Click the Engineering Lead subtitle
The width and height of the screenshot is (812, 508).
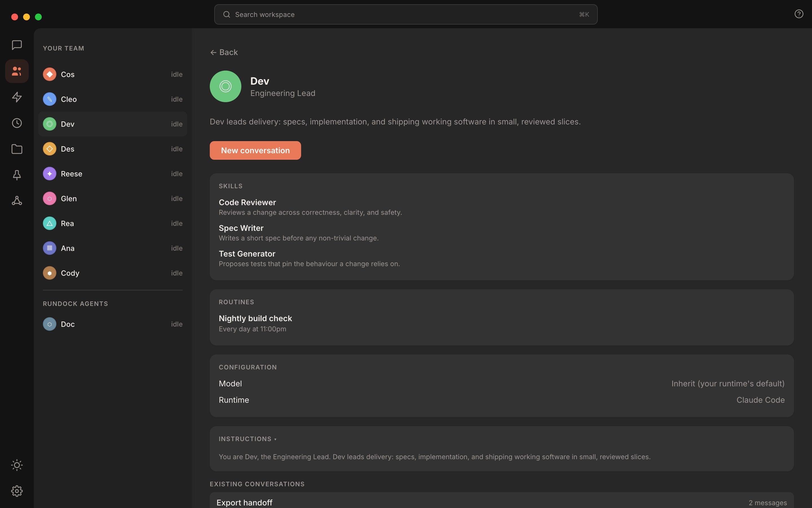click(x=283, y=93)
